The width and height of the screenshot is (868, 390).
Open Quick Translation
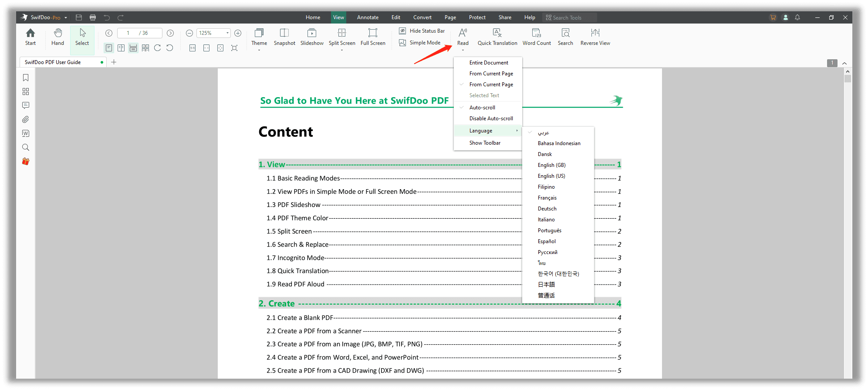coord(497,37)
